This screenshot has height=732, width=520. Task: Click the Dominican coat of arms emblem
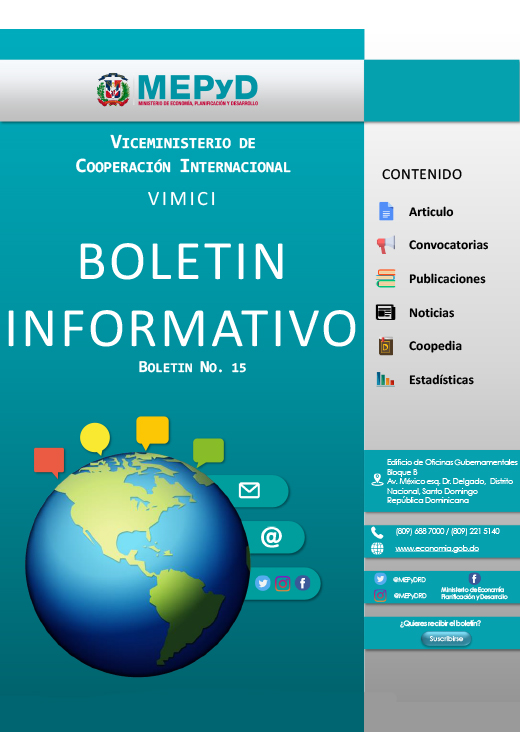tap(113, 90)
